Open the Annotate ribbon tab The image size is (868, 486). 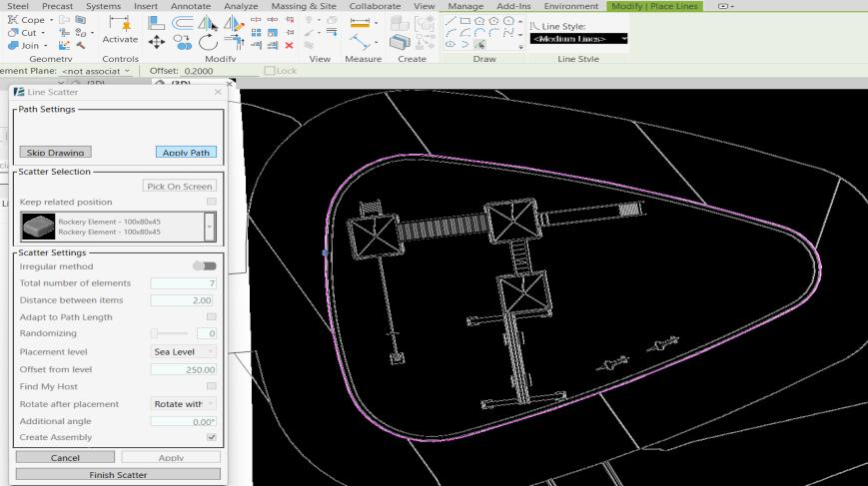click(191, 6)
